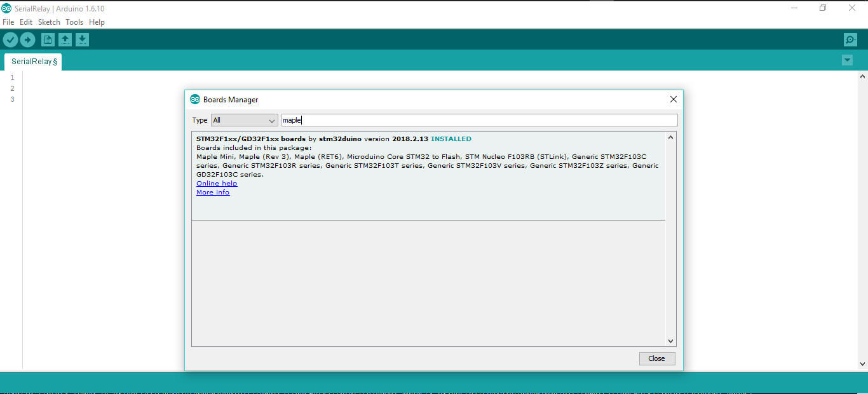This screenshot has height=394, width=868.
Task: Click the board search field containing maple
Action: click(479, 120)
